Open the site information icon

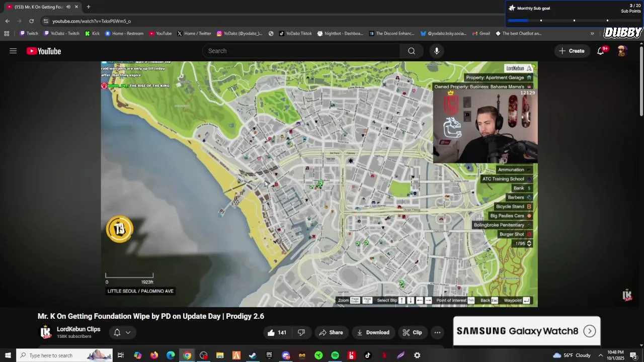pos(46,21)
